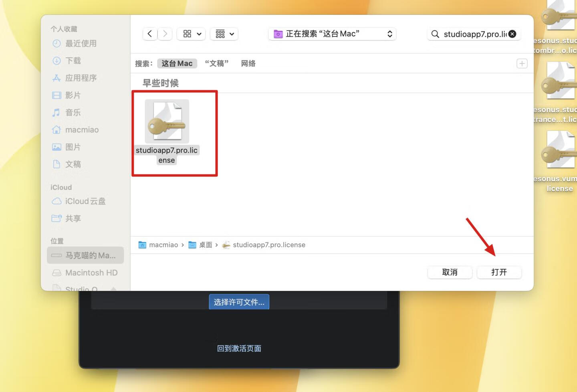The image size is (577, 392).
Task: Click studioapp7.pro.license in the path bar
Action: pos(264,244)
